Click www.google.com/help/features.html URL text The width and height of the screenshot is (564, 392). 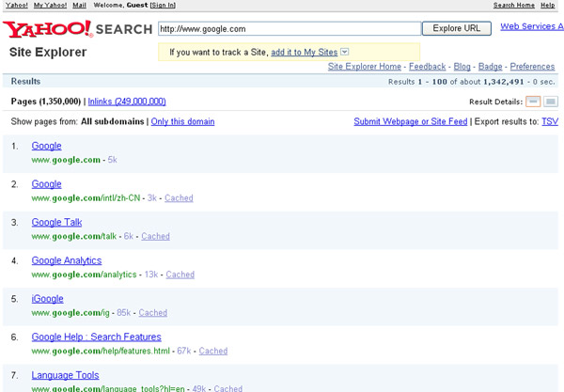tap(101, 351)
